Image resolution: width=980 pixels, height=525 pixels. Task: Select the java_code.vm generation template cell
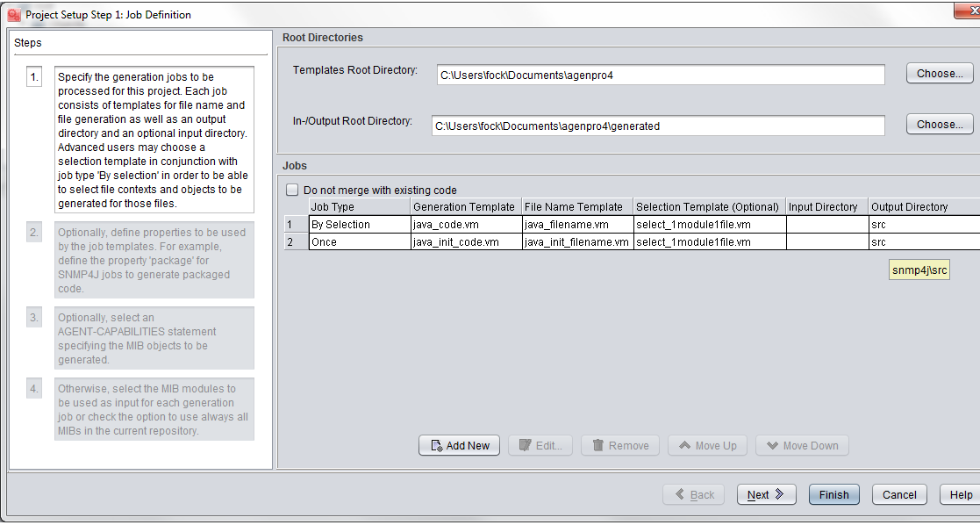pos(466,224)
